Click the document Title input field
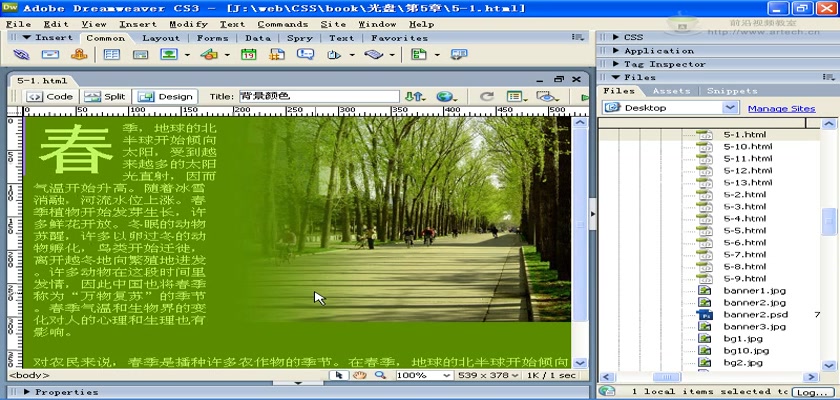Viewport: 840px width, 400px height. (319, 96)
